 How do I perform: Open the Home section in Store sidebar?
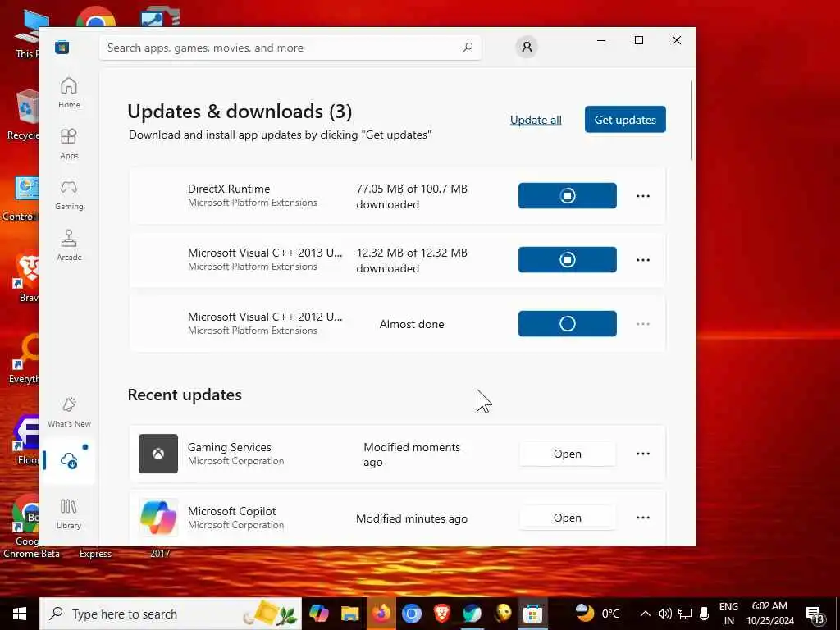point(69,93)
